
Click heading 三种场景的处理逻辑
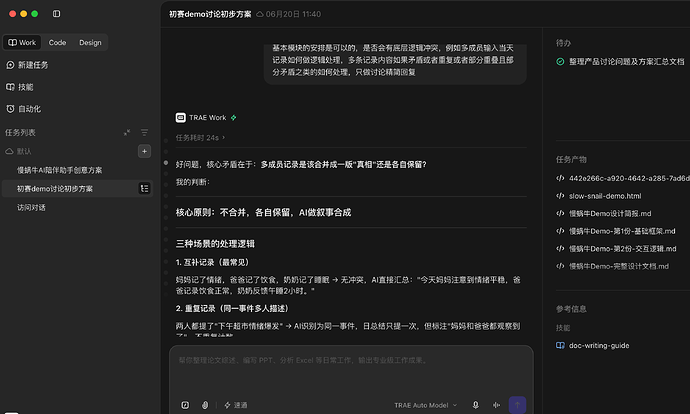pos(215,244)
